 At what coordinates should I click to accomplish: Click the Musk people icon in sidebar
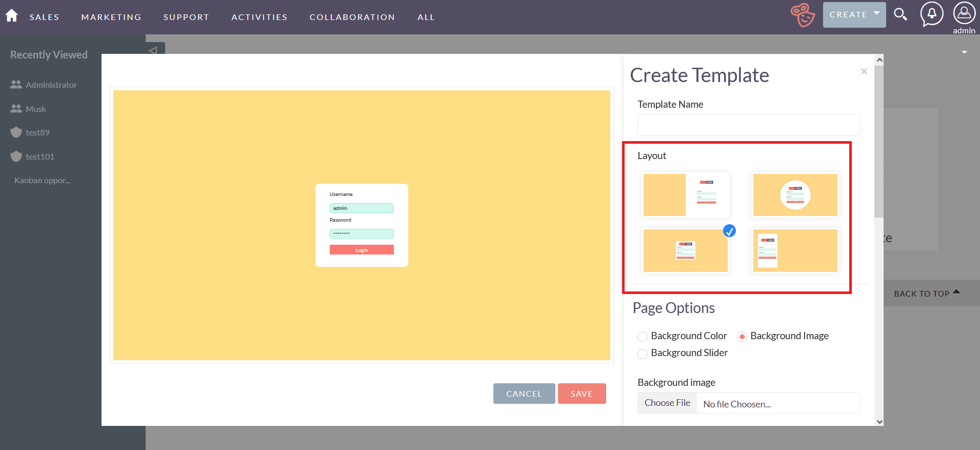(x=16, y=109)
